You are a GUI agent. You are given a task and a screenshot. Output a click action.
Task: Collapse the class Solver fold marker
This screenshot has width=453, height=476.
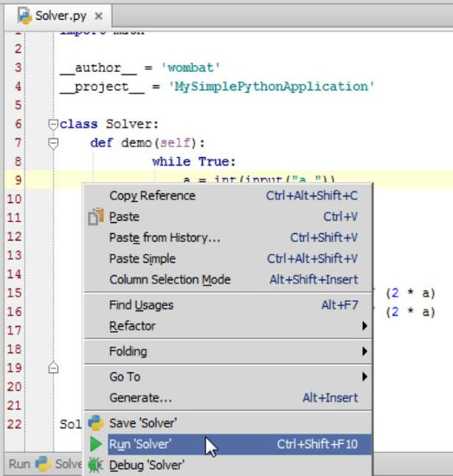click(x=54, y=125)
